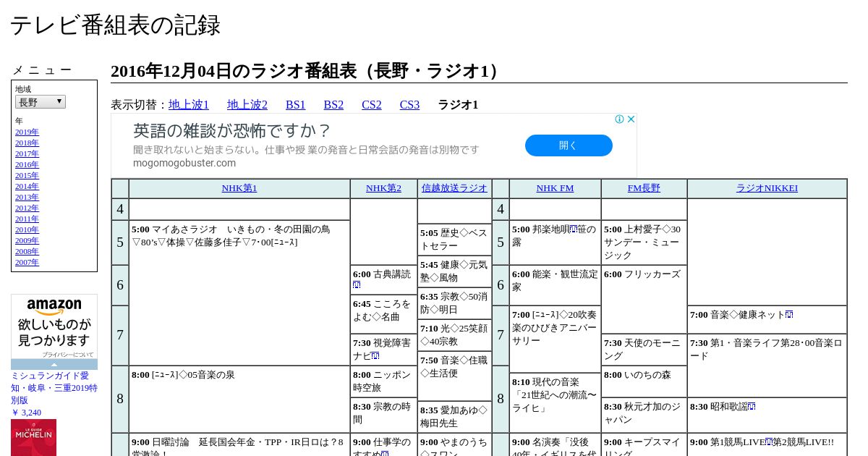868x456 pixels.
Task: Click the 5:05 歴史◇ベストセラー entry
Action: (454, 240)
